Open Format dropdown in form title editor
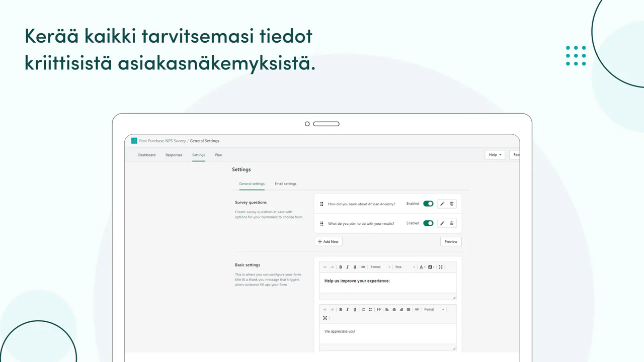Screen dimensions: 644x362 click(380, 267)
